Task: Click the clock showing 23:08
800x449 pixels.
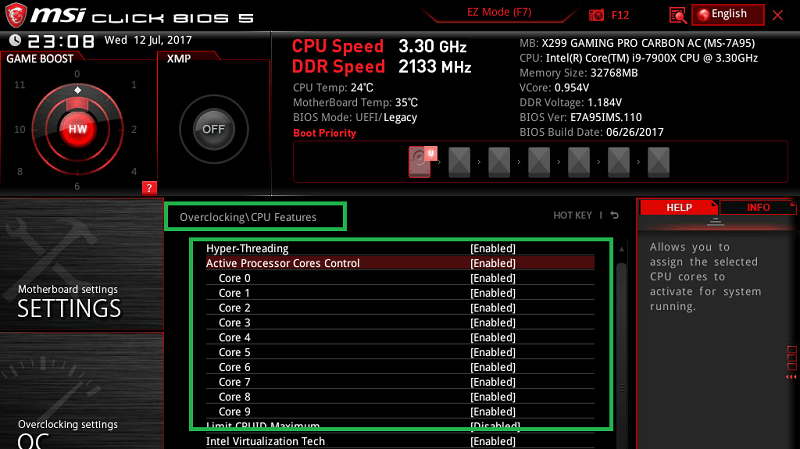Action: coord(61,41)
